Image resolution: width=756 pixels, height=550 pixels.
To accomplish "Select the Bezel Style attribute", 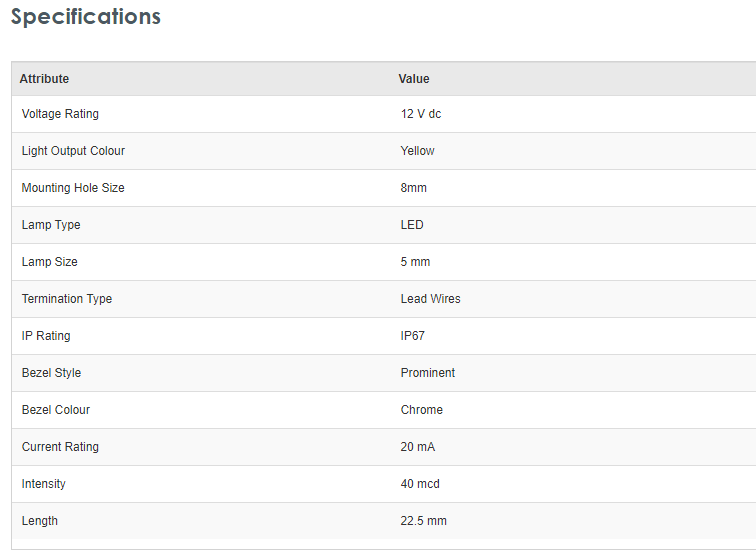I will [51, 373].
